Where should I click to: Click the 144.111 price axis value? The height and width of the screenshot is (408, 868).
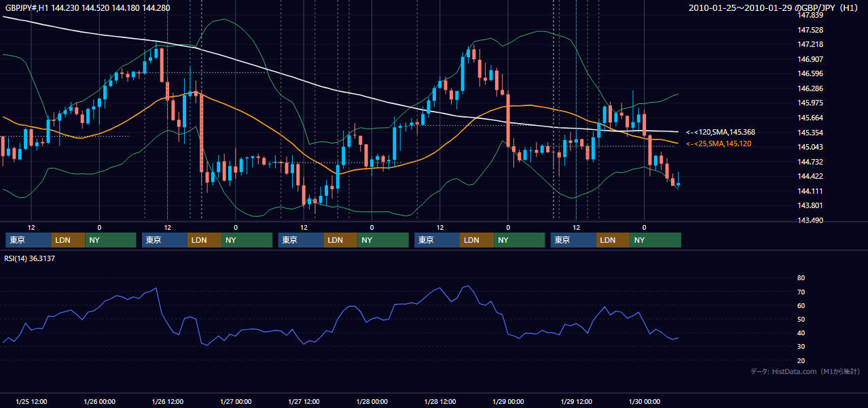click(x=811, y=191)
